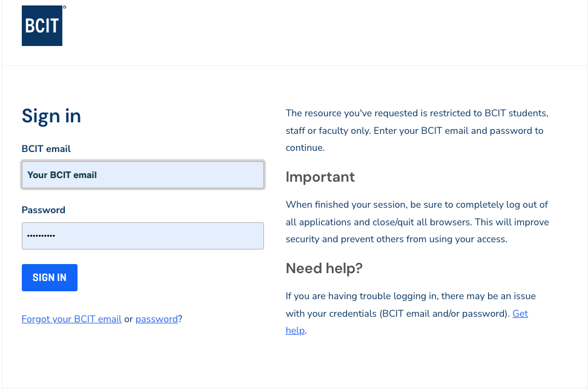Click the restricted resource notice paragraph
The image size is (588, 390).
tap(417, 130)
